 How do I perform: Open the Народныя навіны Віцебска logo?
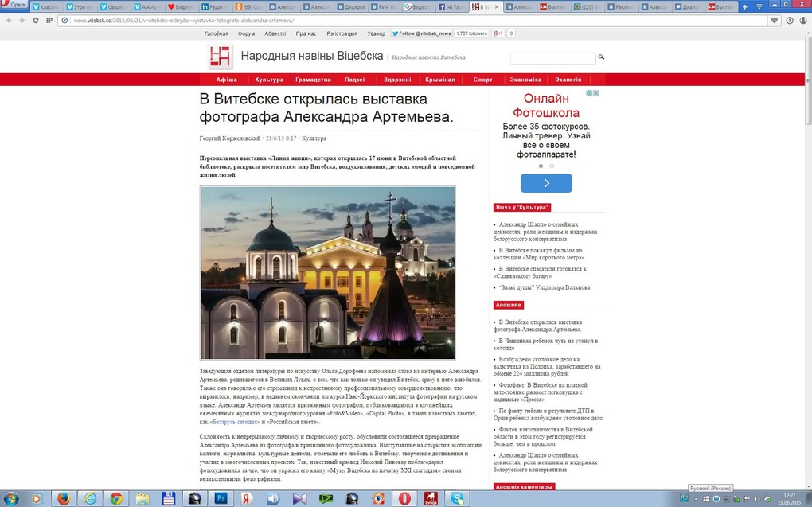click(220, 57)
